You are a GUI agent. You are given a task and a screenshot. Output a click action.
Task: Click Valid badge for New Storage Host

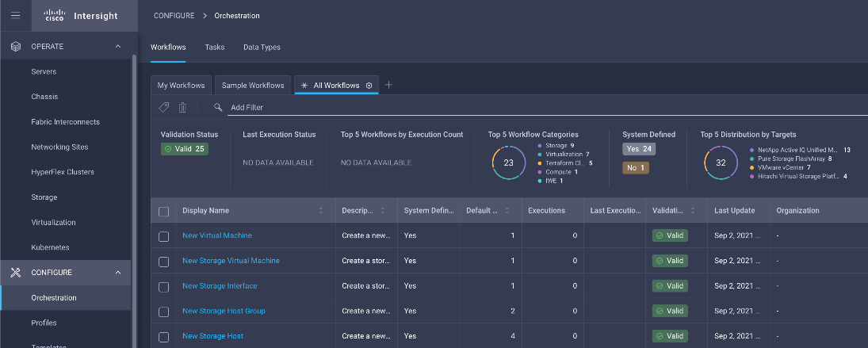(x=670, y=336)
